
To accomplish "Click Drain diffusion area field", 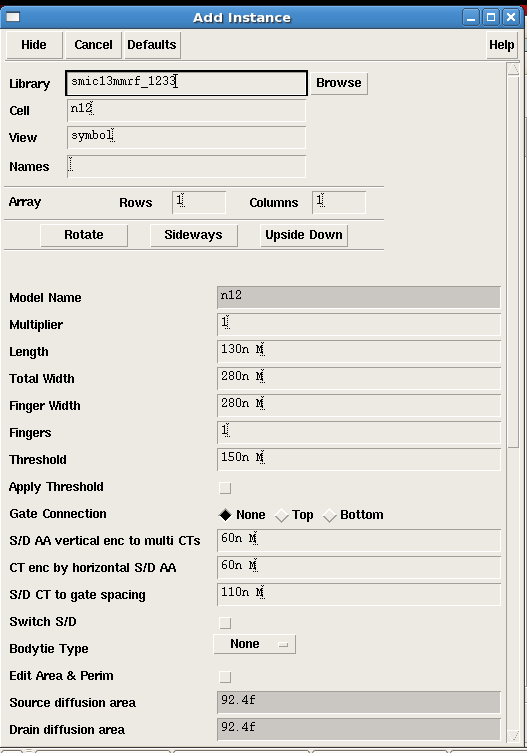I will tap(359, 729).
